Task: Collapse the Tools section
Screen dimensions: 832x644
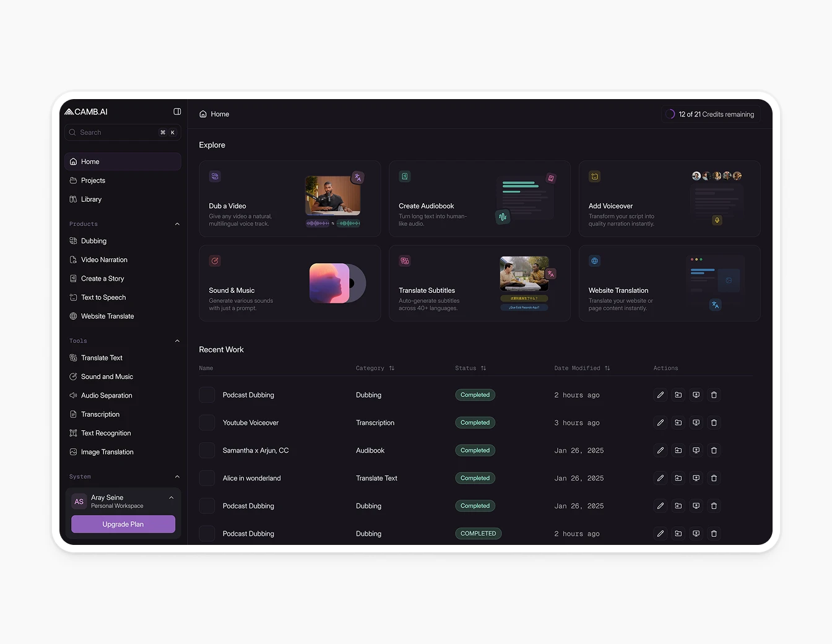Action: tap(177, 341)
